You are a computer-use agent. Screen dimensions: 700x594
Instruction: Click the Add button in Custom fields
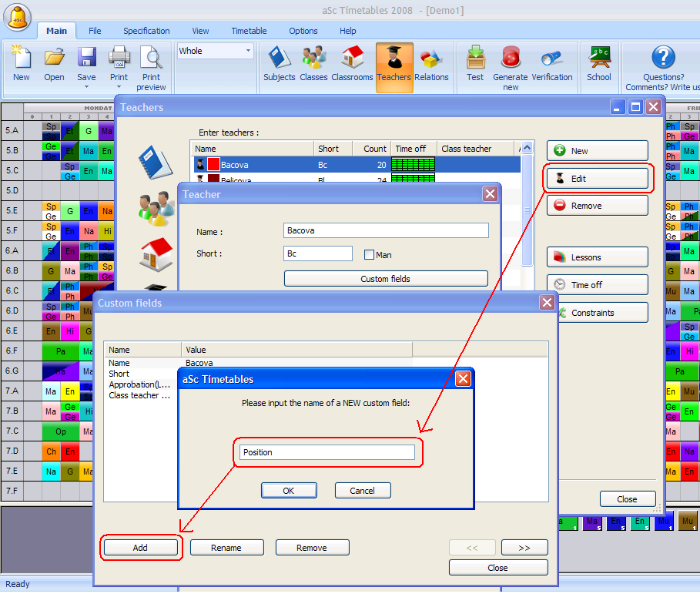(x=140, y=548)
